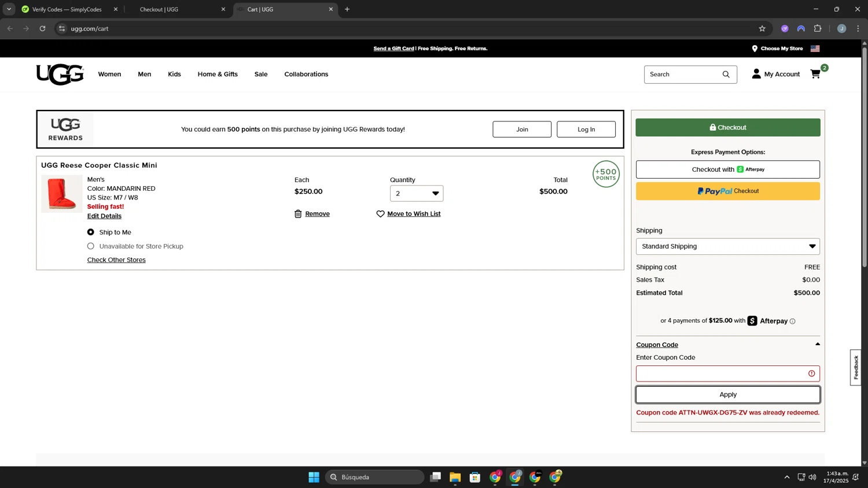Screen dimensions: 868x488
Task: Click Checkout with Afterpay button
Action: point(728,169)
